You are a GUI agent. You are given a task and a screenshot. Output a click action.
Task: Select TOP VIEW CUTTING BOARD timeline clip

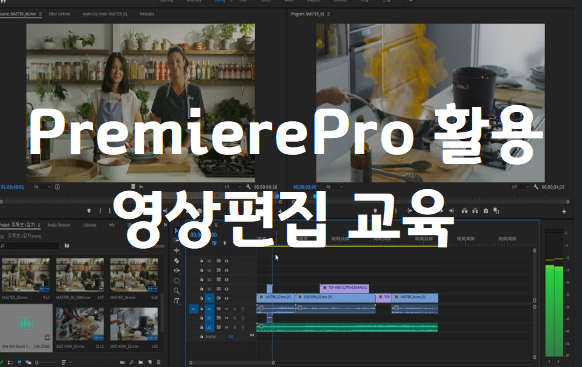344,288
